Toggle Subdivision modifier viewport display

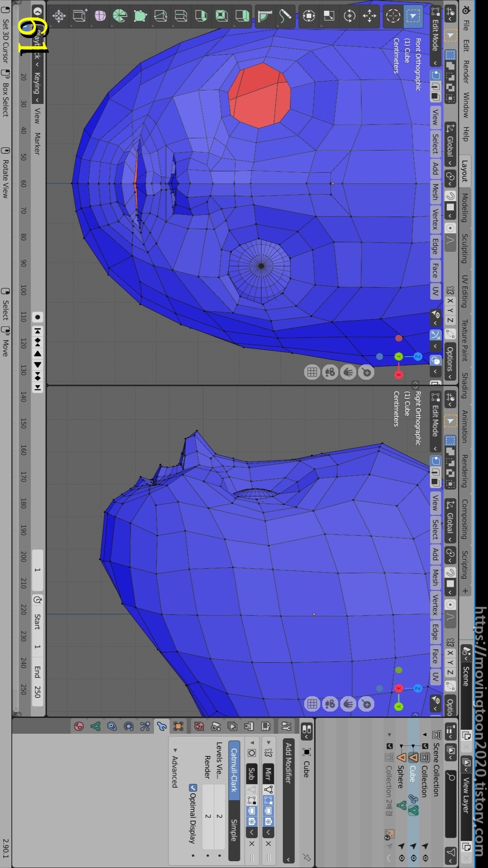pyautogui.click(x=252, y=811)
